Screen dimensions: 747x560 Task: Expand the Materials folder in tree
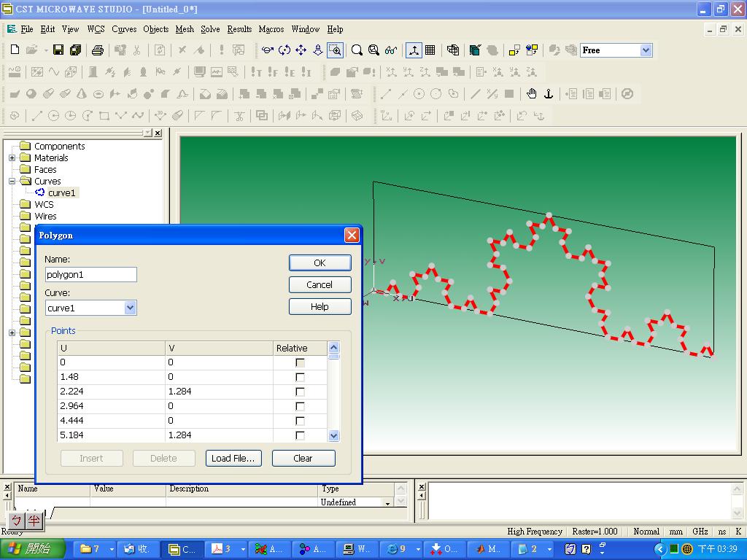tap(12, 157)
